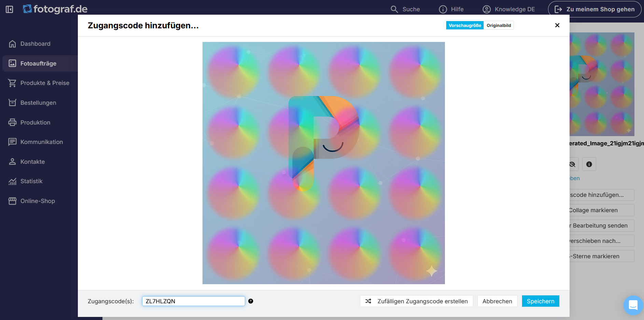Viewport: 644px width, 320px height.
Task: Click the access code help question icon
Action: 251,301
